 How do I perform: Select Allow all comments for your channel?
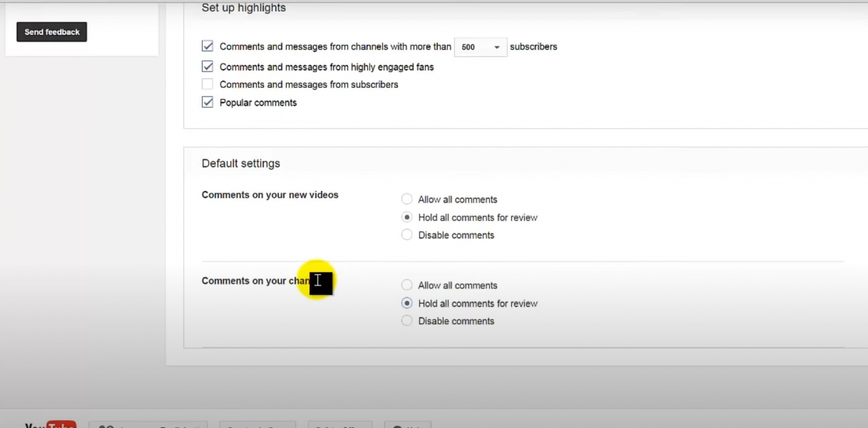(x=407, y=285)
